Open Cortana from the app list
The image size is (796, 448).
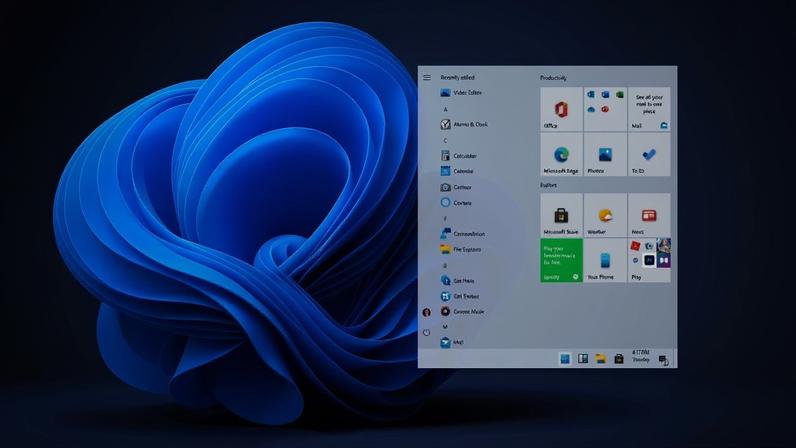[x=456, y=203]
